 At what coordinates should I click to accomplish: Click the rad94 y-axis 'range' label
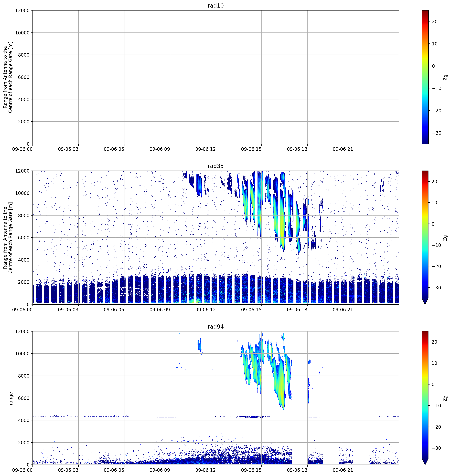(x=11, y=398)
